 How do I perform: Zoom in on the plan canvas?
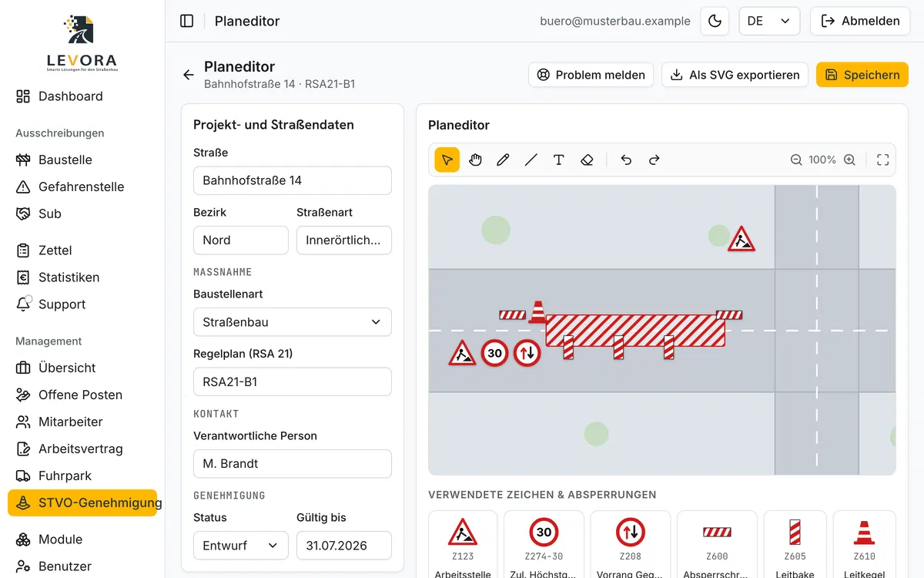click(849, 160)
